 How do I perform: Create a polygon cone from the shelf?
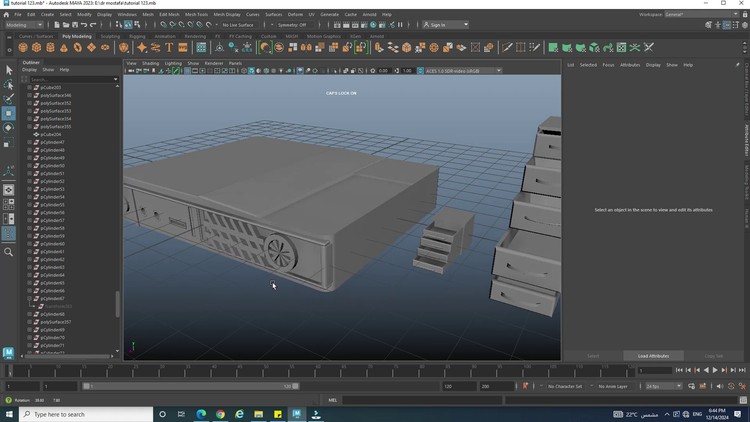(x=64, y=47)
